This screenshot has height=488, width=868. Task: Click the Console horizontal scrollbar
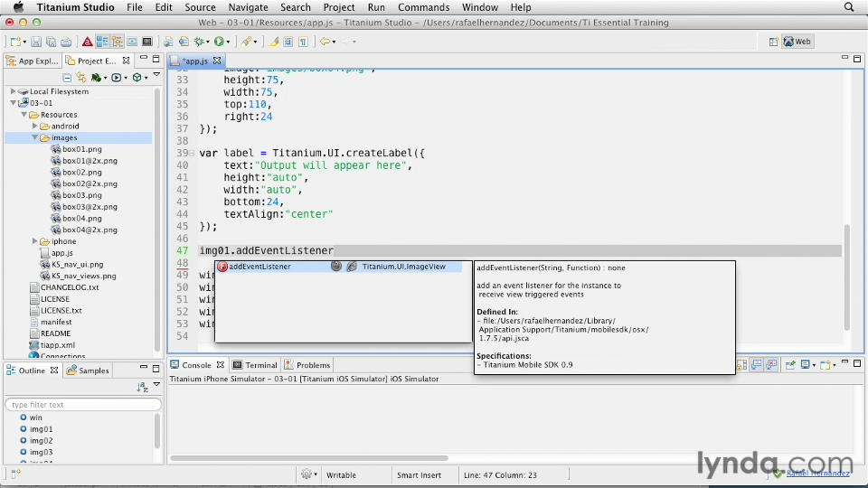coord(309,458)
